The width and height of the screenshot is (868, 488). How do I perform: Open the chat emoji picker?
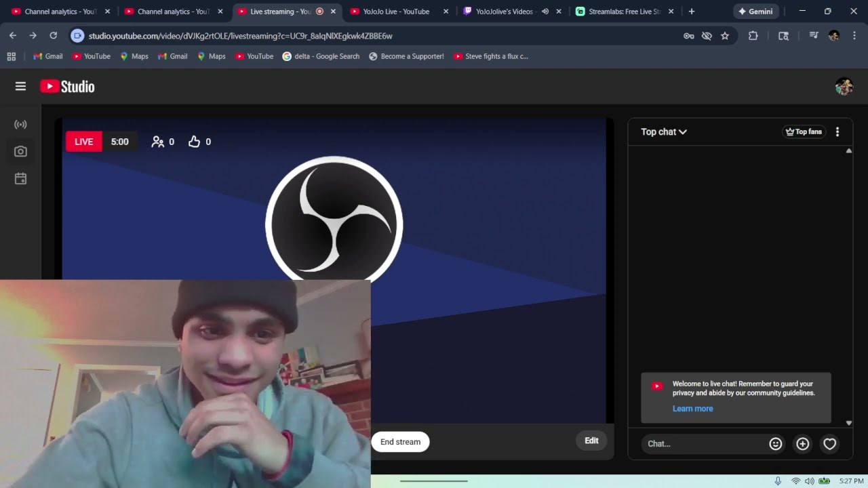coord(776,444)
